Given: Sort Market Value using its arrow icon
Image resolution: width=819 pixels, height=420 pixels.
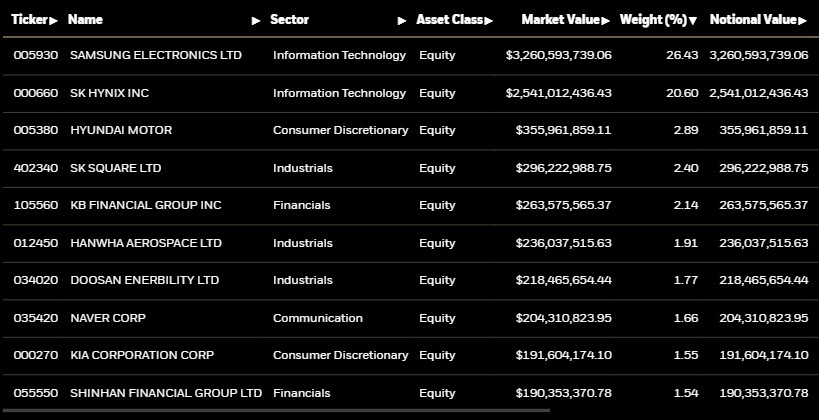Looking at the screenshot, I should 606,20.
